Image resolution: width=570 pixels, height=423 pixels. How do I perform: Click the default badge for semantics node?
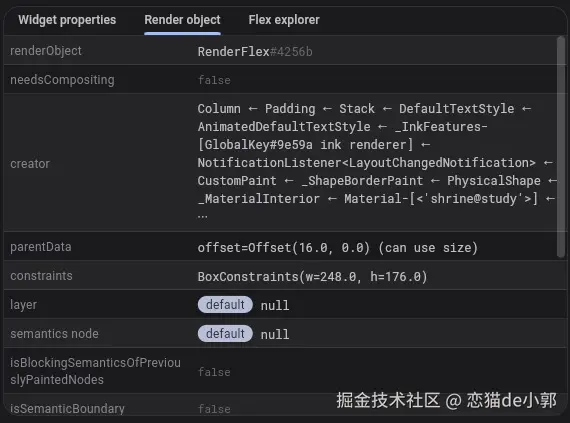[x=225, y=334]
